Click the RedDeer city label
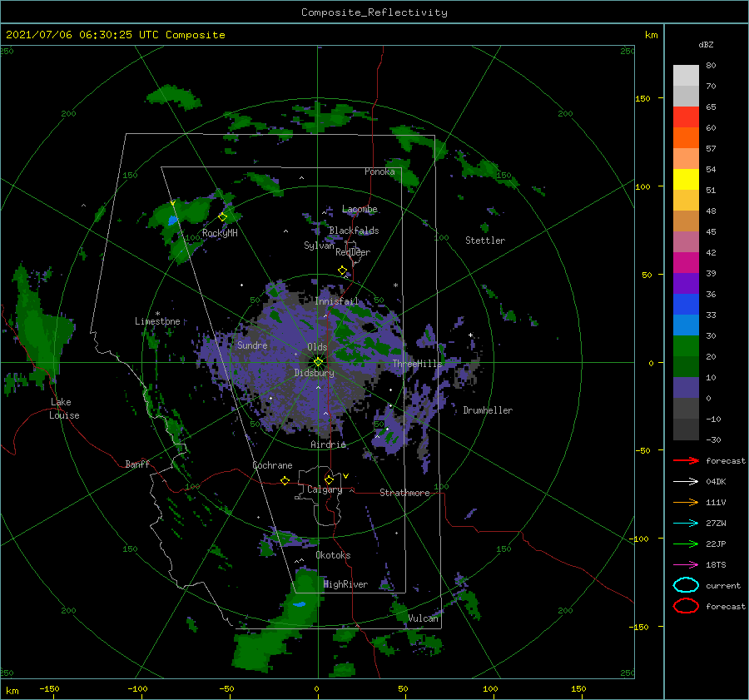The width and height of the screenshot is (749, 700). (x=353, y=252)
